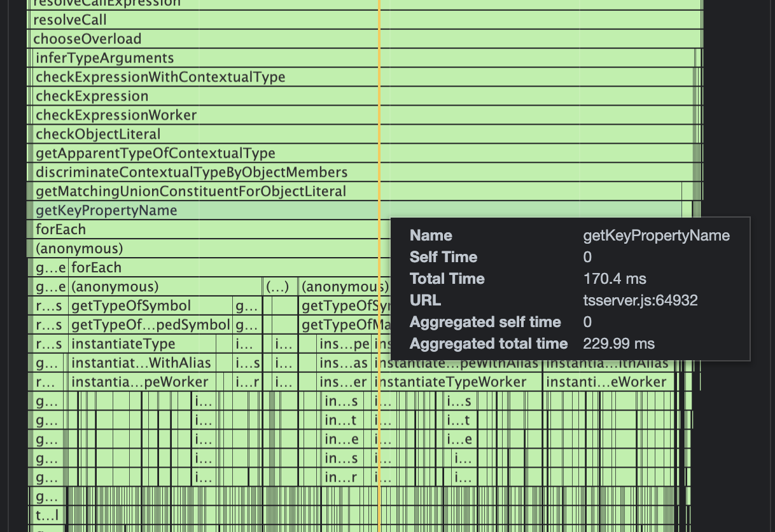Click the chooseOverload call frame
This screenshot has height=532, width=775.
[x=191, y=39]
